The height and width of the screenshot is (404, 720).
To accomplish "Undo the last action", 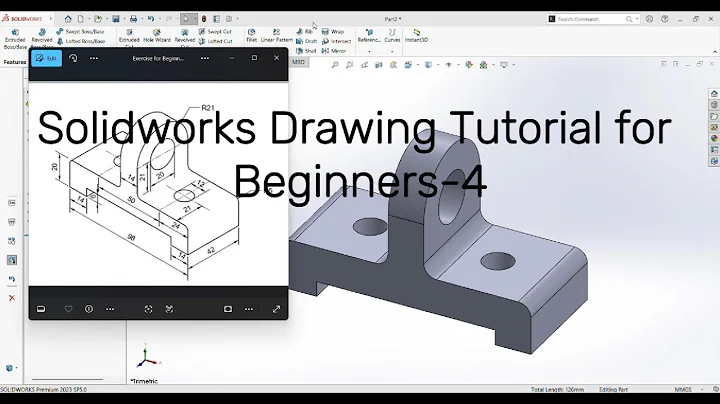I will coord(151,19).
